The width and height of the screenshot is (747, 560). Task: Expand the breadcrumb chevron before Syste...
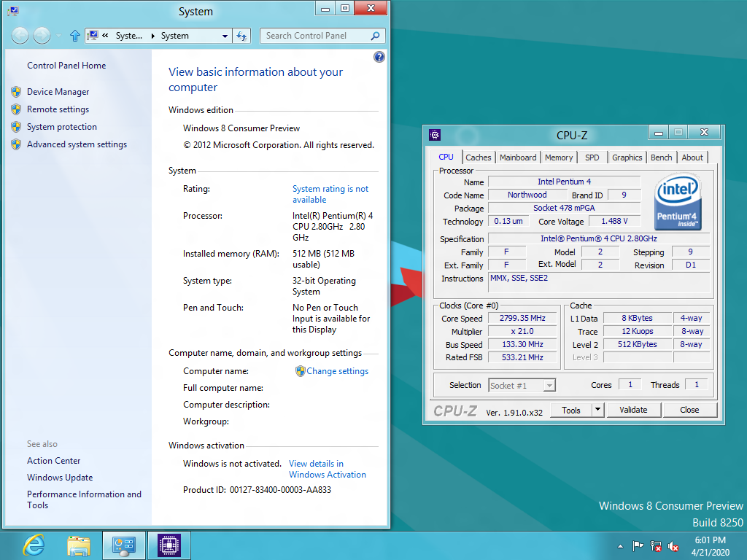coord(105,35)
